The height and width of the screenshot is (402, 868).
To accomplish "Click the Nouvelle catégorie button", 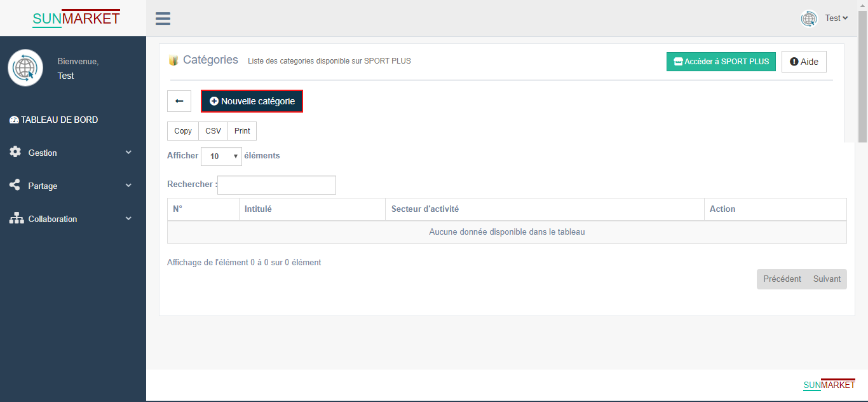I will (x=252, y=101).
